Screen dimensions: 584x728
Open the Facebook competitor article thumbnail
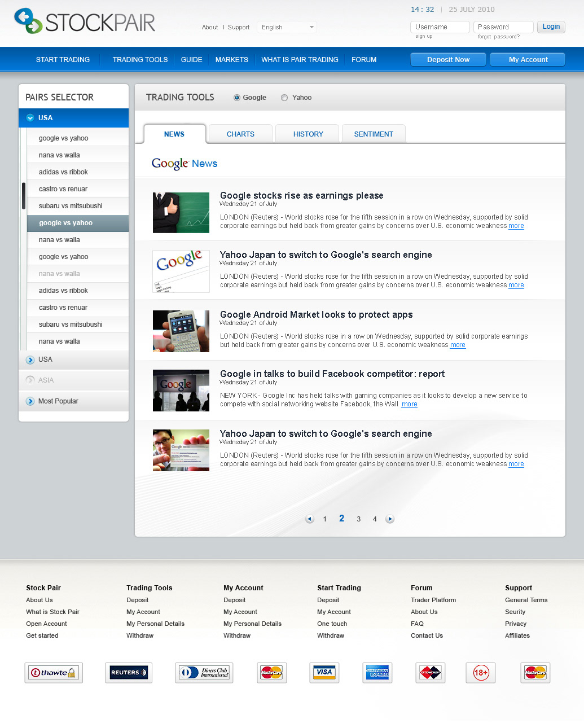coord(181,391)
